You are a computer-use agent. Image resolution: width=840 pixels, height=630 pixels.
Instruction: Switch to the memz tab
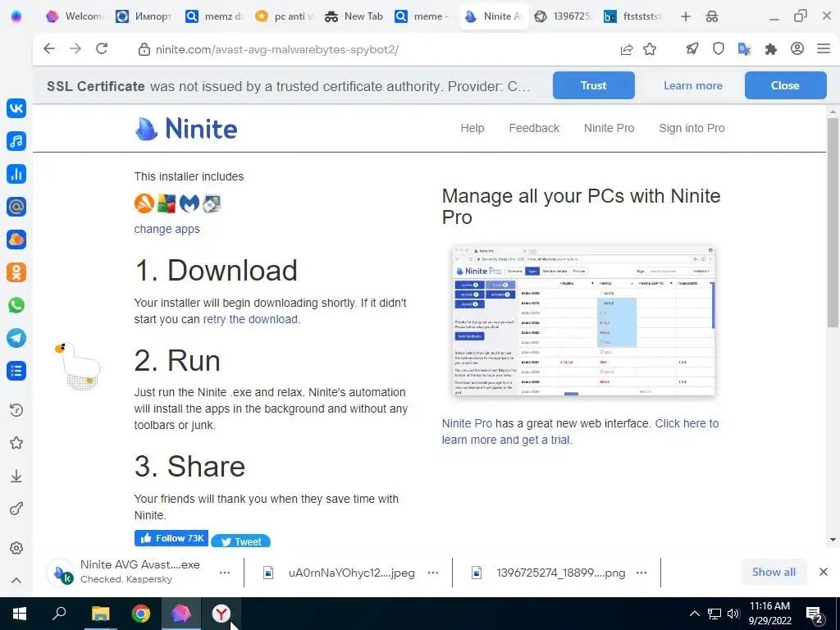pyautogui.click(x=214, y=16)
